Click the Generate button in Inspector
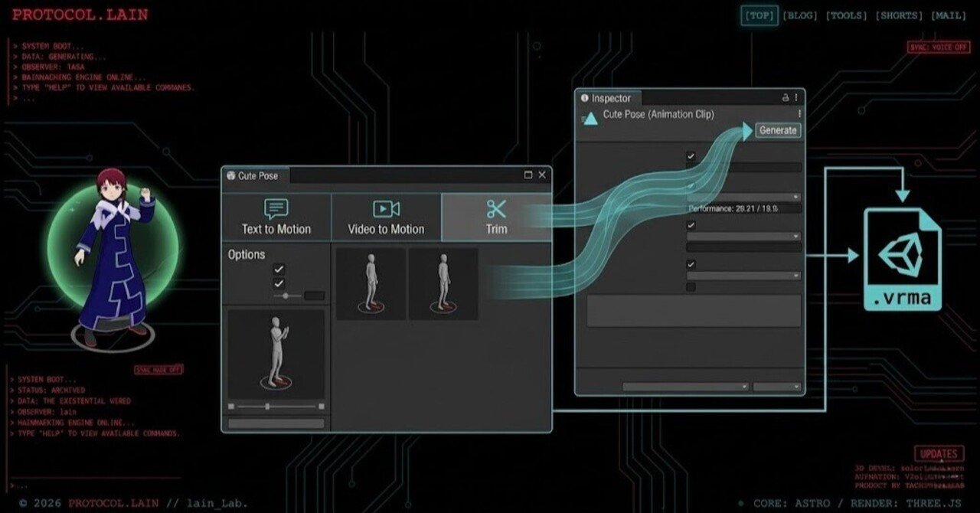Viewport: 980px width, 513px height. pos(778,130)
